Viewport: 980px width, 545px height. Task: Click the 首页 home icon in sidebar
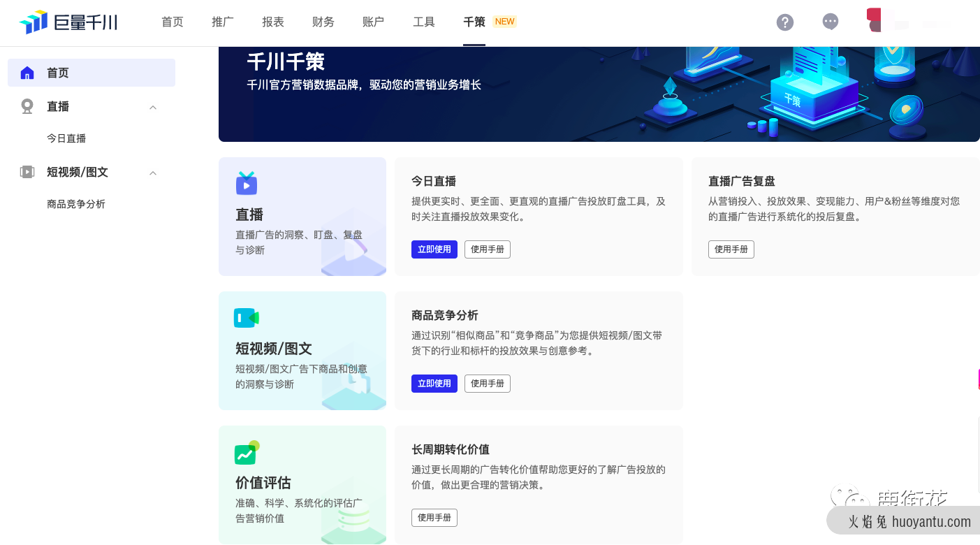tap(27, 73)
